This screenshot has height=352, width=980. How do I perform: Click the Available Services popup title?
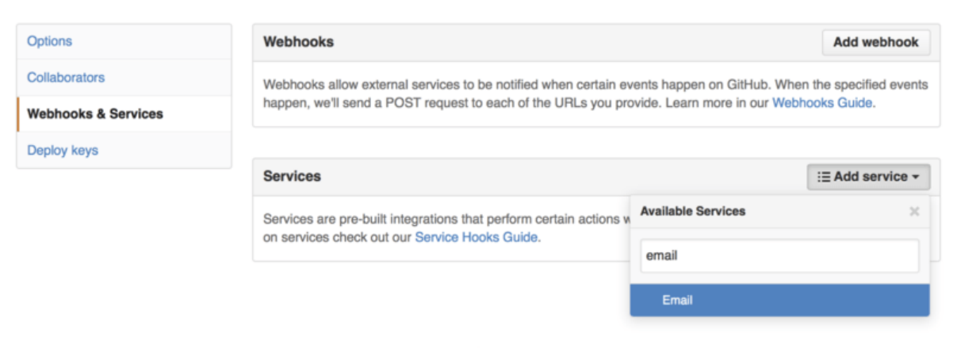(x=692, y=212)
